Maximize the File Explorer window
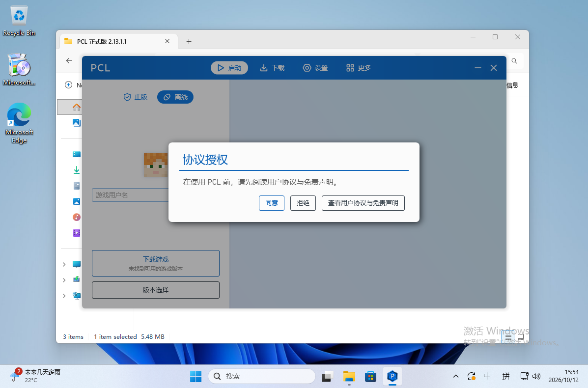 click(x=495, y=37)
